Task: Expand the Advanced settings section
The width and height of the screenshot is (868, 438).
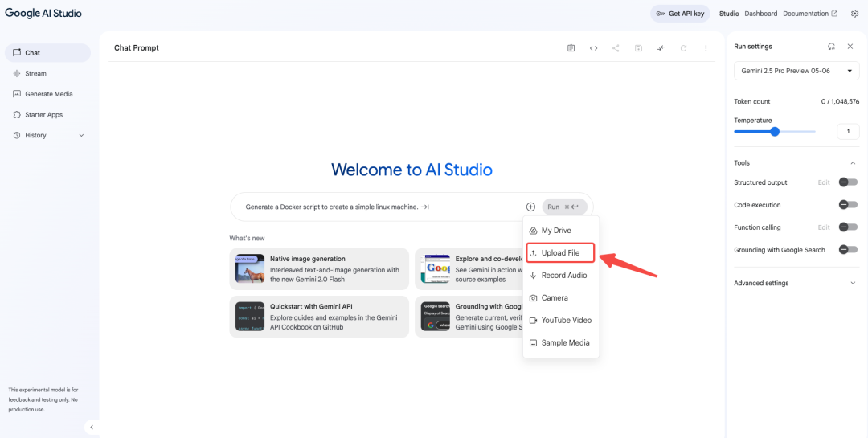Action: (x=796, y=283)
